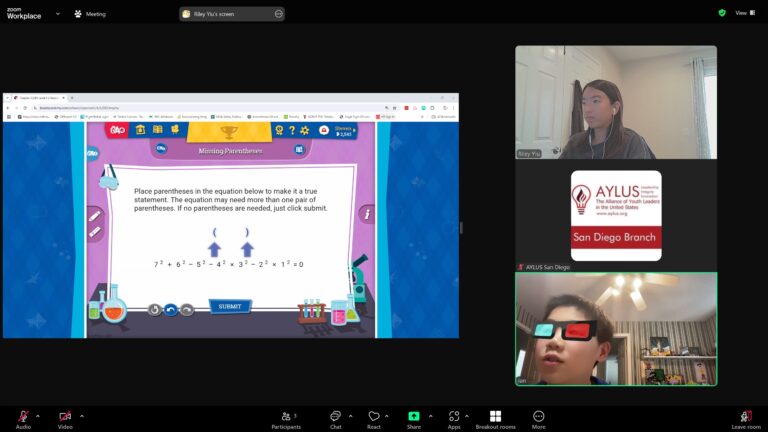The image size is (768, 432).
Task: Open the Participants panel
Action: point(287,420)
